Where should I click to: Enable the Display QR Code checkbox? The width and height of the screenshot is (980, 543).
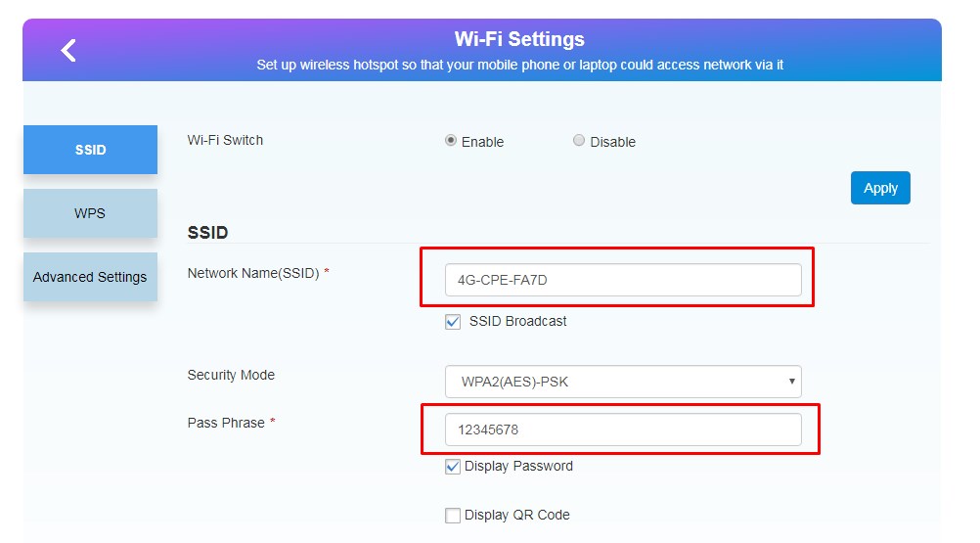[453, 516]
